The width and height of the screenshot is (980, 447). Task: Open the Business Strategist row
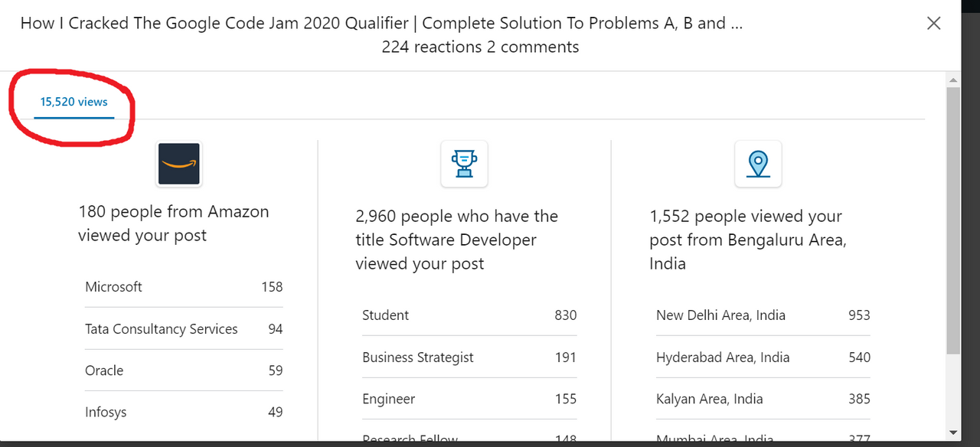pyautogui.click(x=469, y=357)
